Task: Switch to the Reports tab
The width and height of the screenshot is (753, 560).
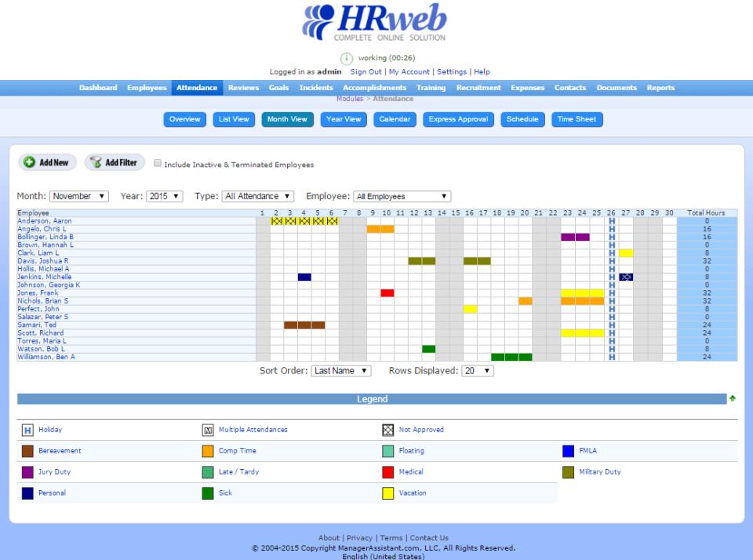Action: 660,87
